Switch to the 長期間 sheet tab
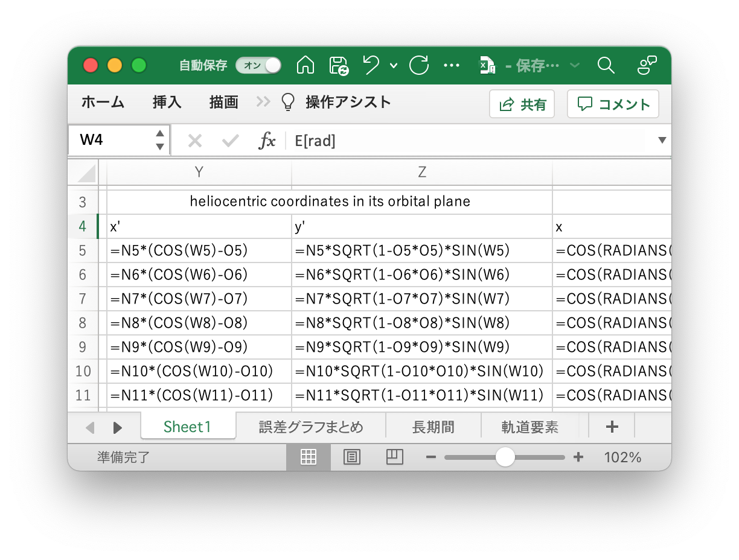This screenshot has height=560, width=739. point(433,427)
